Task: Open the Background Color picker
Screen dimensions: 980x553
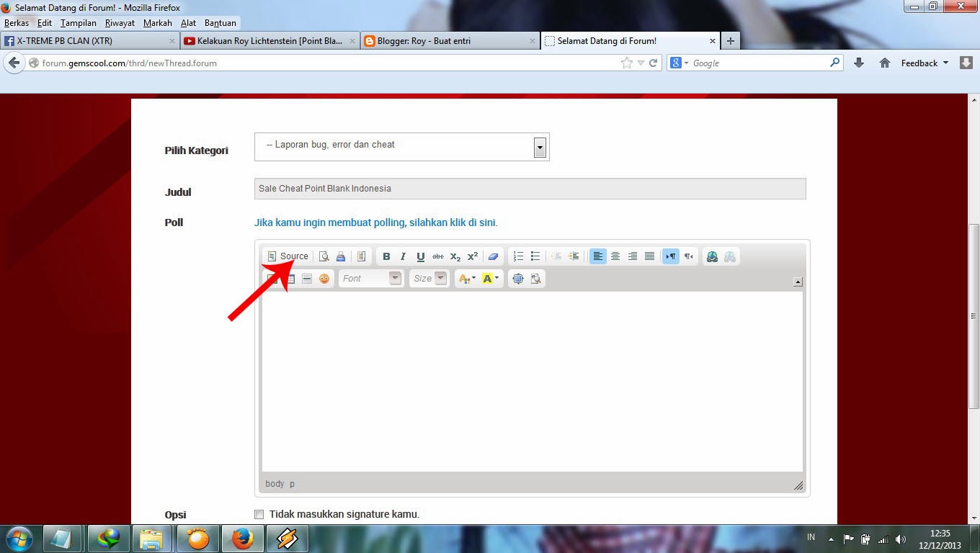Action: pyautogui.click(x=490, y=279)
